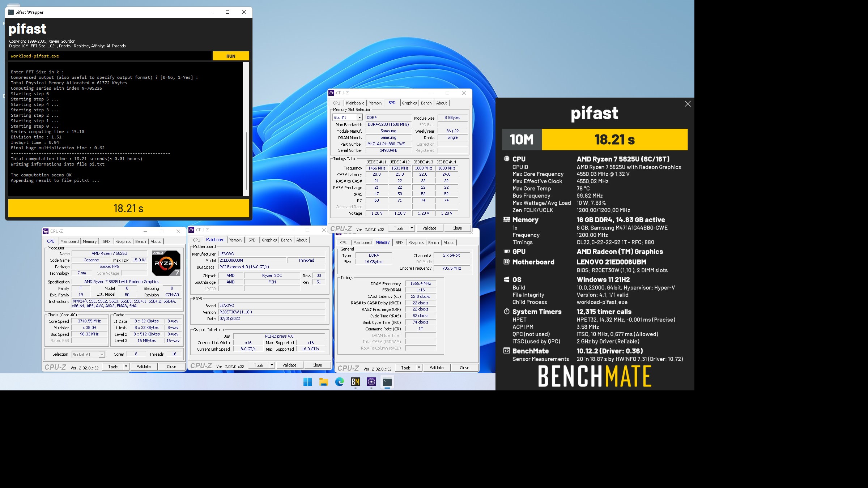This screenshot has width=868, height=488.
Task: Click Windows OS icon in BenchMate panel
Action: pos(507,279)
